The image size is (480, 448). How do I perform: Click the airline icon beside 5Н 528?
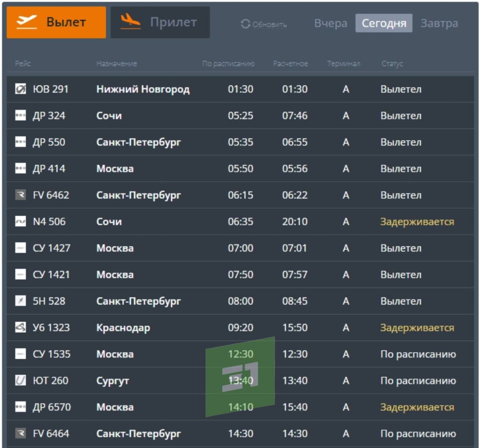click(20, 301)
